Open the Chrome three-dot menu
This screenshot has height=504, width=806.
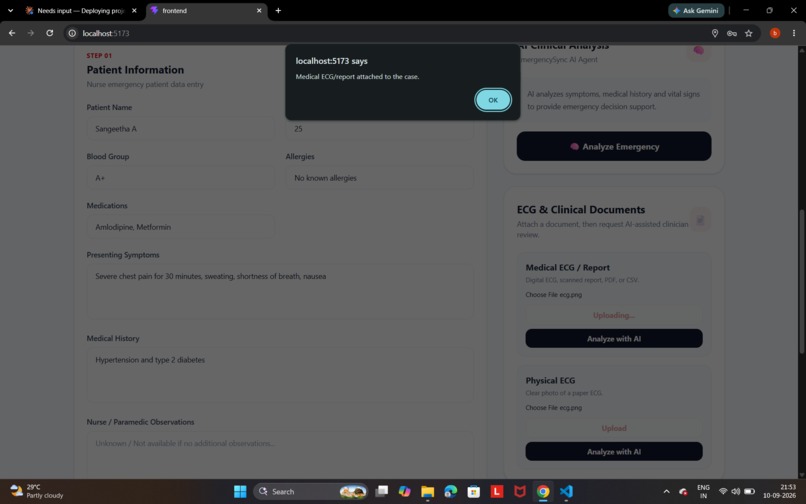coord(794,33)
